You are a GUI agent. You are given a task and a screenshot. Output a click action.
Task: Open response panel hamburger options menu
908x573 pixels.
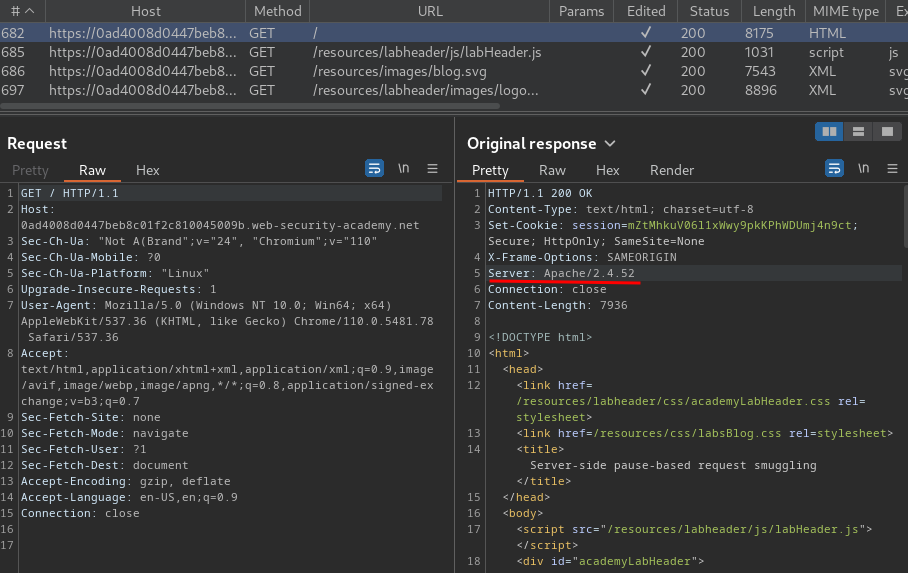[892, 169]
